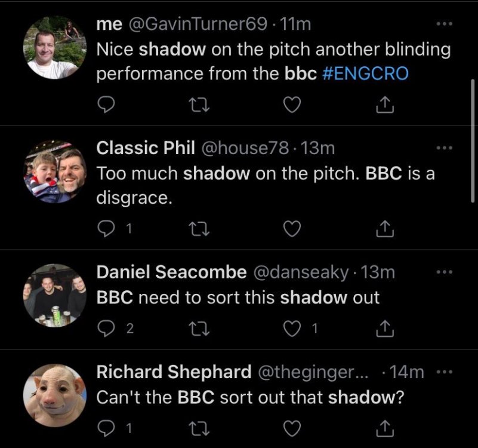Open the #ENGCRO hashtag
478x448 pixels.
click(x=368, y=73)
